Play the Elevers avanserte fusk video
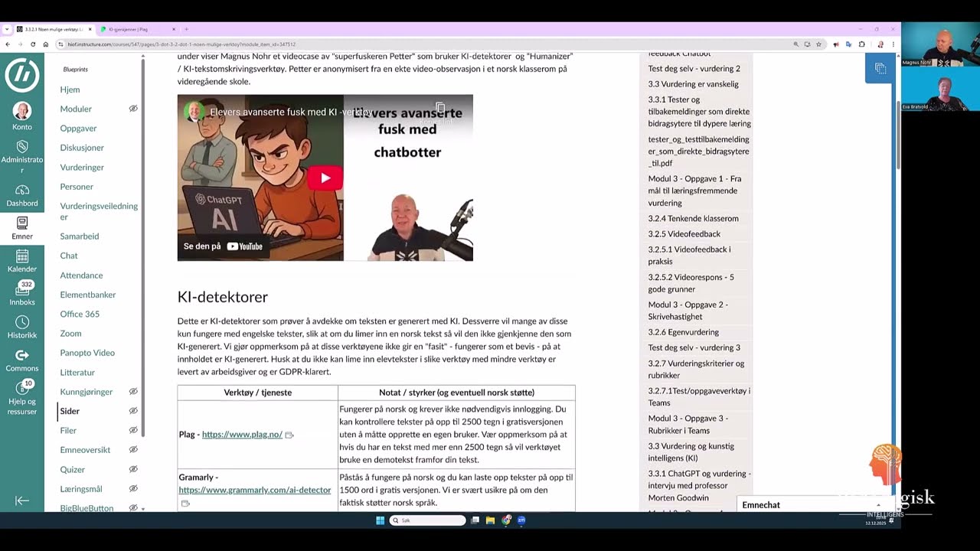Screen dimensions: 980x551 point(325,178)
